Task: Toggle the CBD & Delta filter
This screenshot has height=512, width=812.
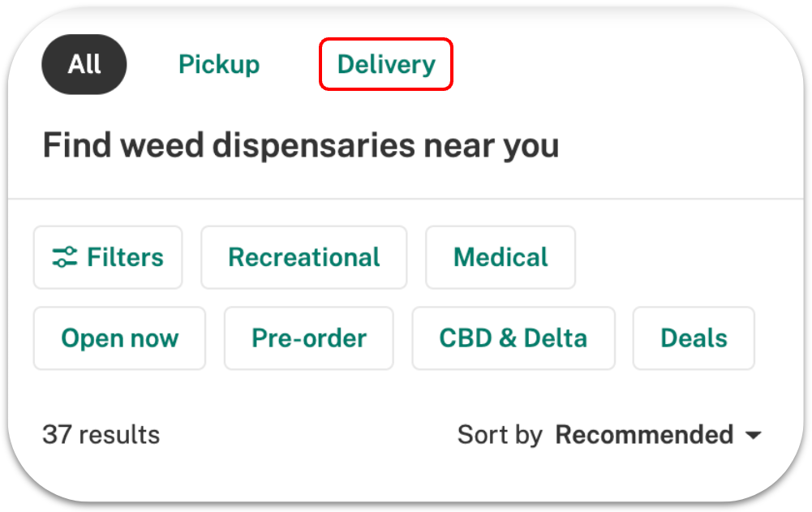Action: point(513,338)
